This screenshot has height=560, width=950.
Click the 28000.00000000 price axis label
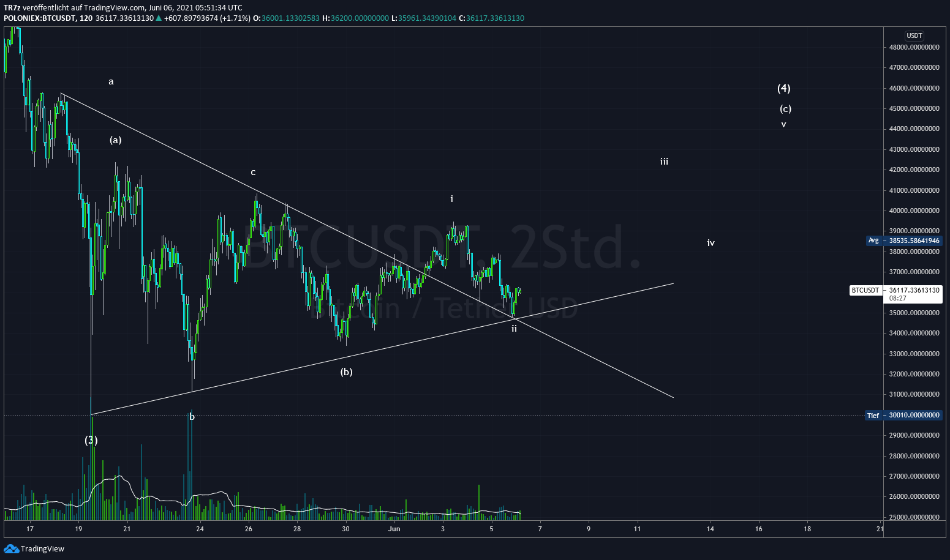click(x=914, y=456)
